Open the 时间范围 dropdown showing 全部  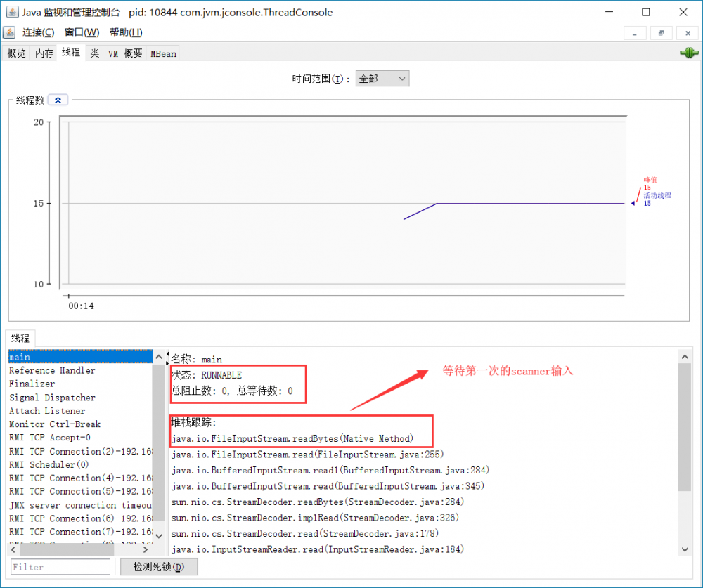click(x=382, y=78)
